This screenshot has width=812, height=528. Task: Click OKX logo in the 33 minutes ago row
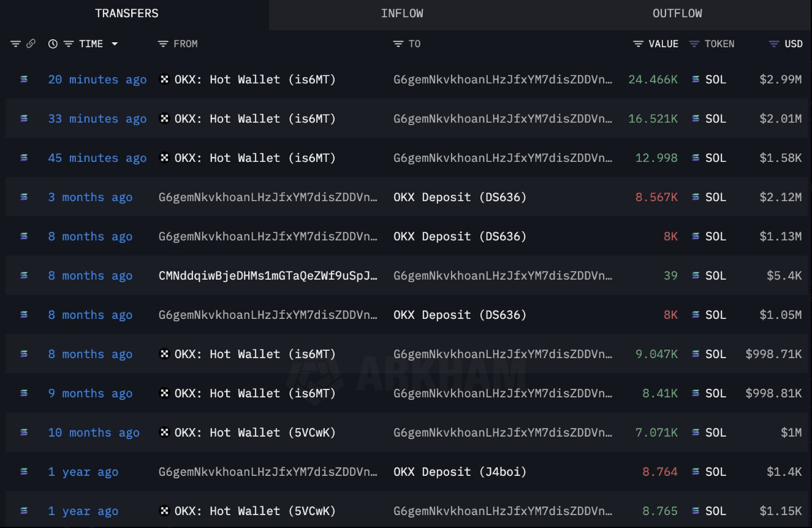click(164, 118)
